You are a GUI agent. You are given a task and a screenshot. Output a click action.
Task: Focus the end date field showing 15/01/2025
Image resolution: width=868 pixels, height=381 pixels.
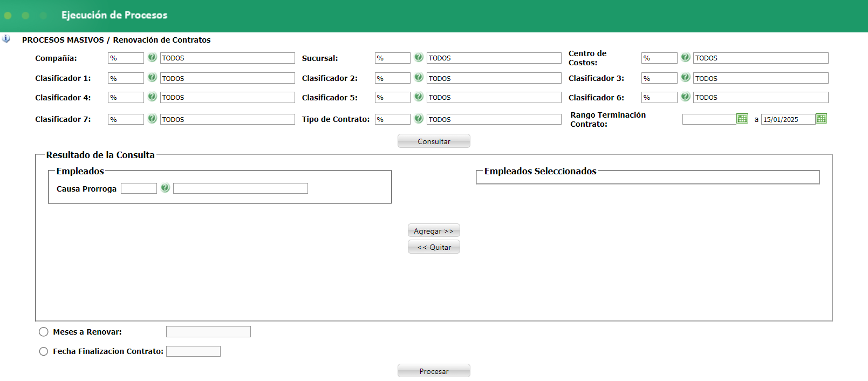[788, 119]
